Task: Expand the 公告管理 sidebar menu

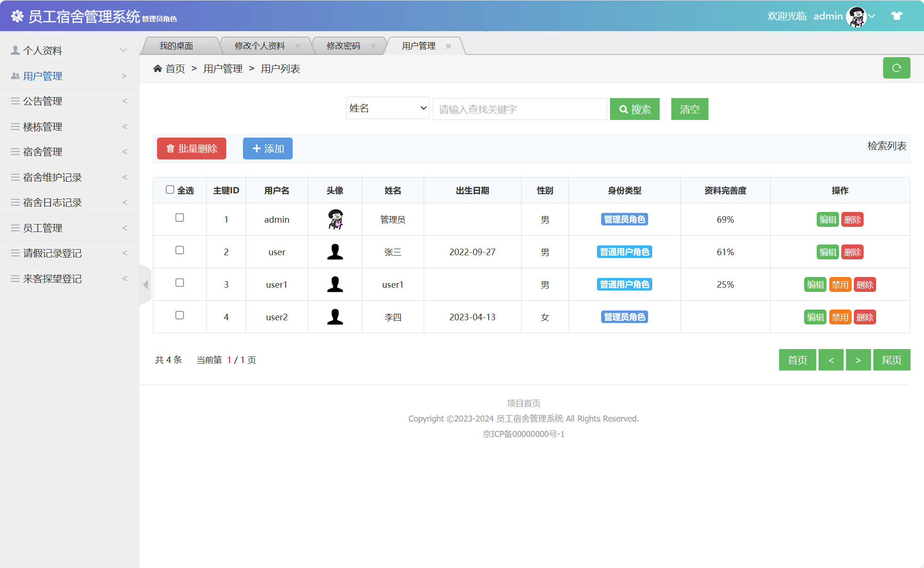Action: 42,101
